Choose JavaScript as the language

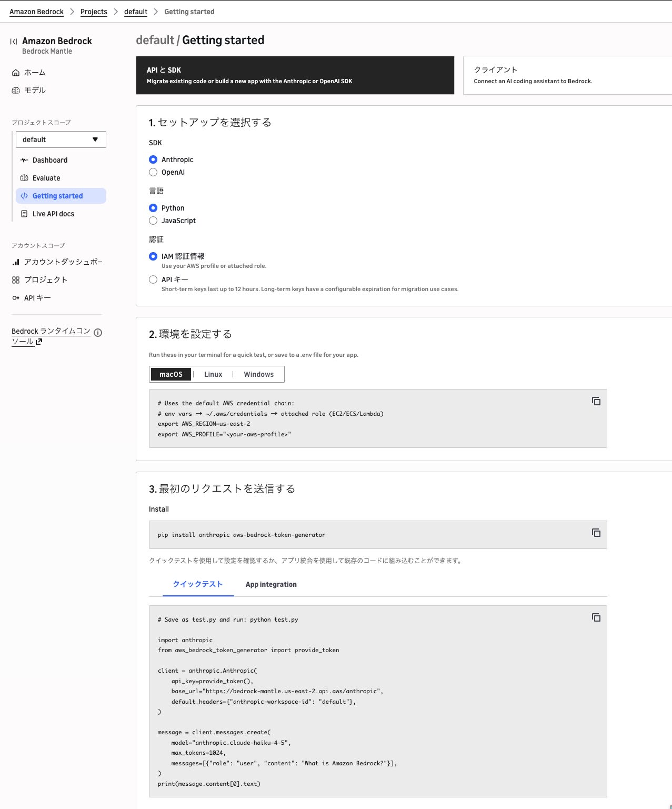coord(153,221)
